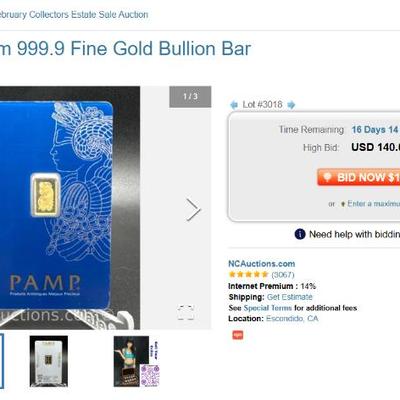The height and width of the screenshot is (400, 400).
Task: Open the Escondido, CA location link
Action: 292,319
